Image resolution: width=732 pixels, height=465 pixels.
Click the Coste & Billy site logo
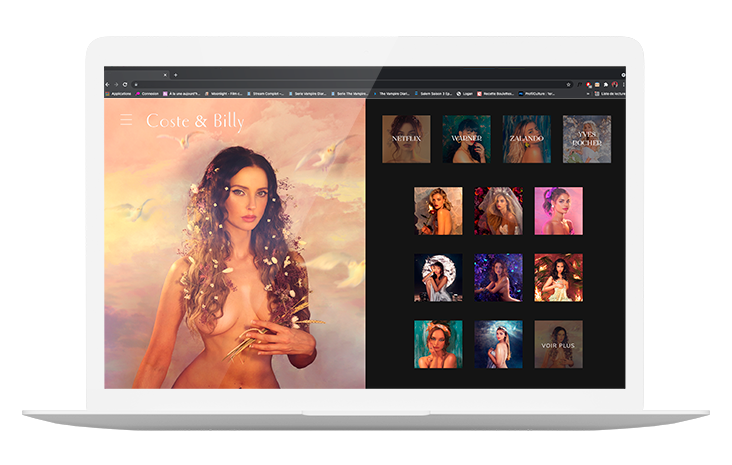pyautogui.click(x=195, y=121)
